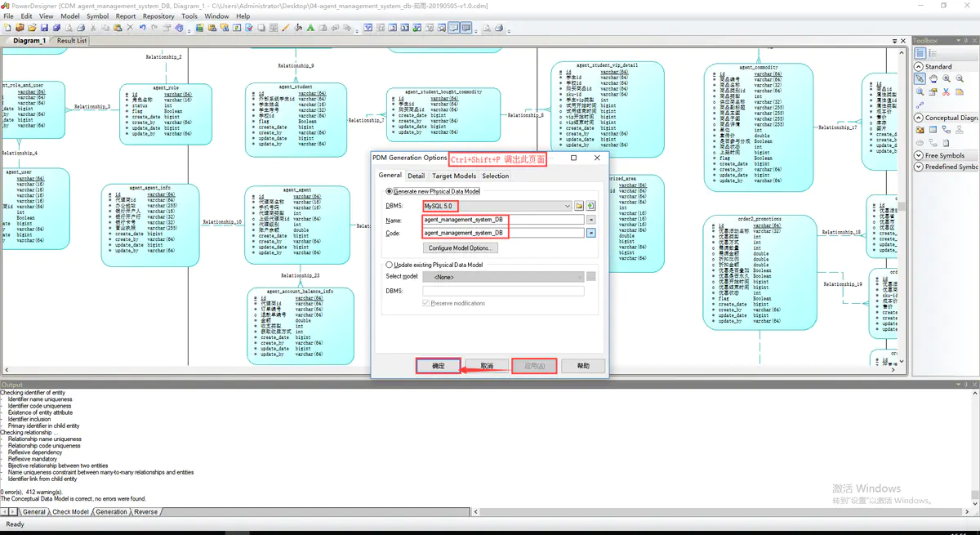Select the Pointer tool in the Toolbox
The height and width of the screenshot is (535, 980).
click(x=920, y=78)
